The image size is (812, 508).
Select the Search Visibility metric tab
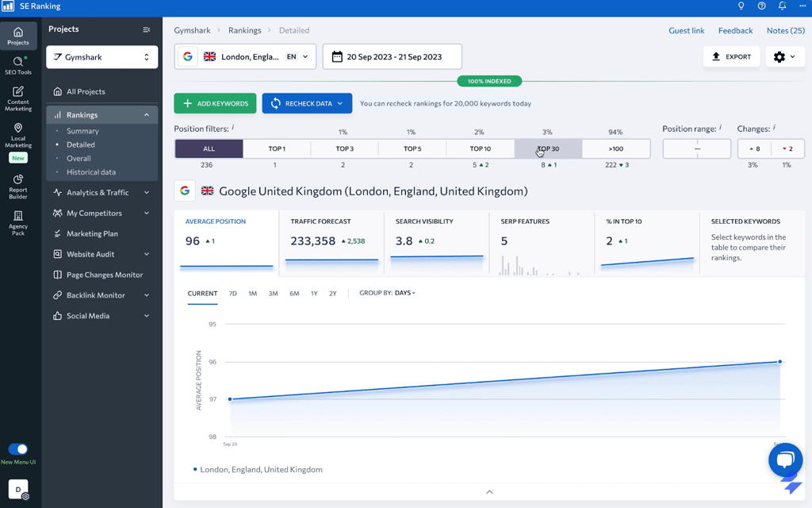click(437, 242)
